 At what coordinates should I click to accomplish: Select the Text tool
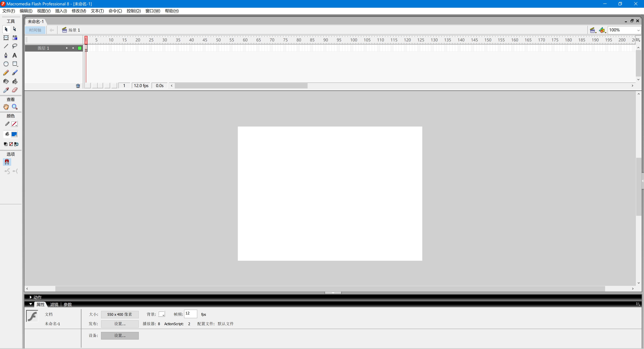[15, 55]
